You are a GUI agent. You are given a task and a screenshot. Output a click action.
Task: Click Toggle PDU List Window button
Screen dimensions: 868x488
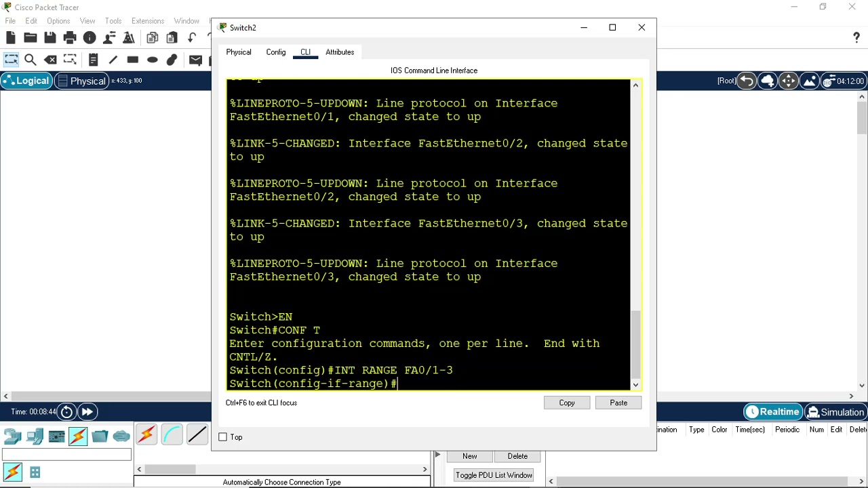point(494,475)
